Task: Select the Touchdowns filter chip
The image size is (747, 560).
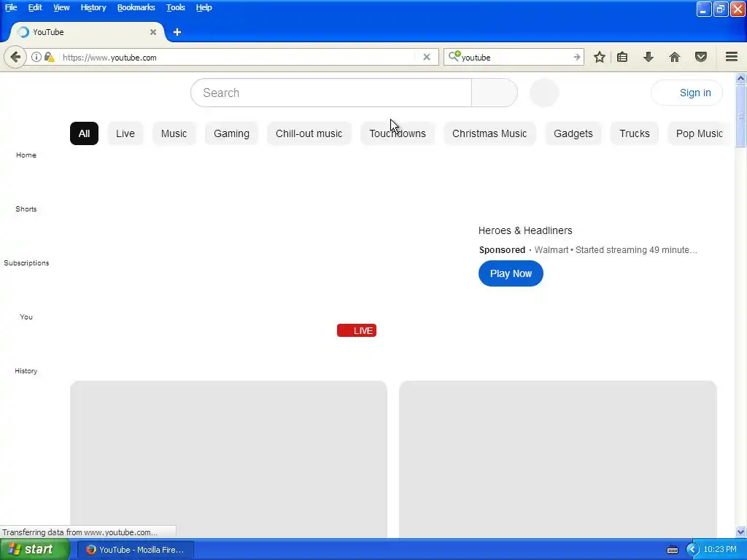Action: pyautogui.click(x=398, y=133)
